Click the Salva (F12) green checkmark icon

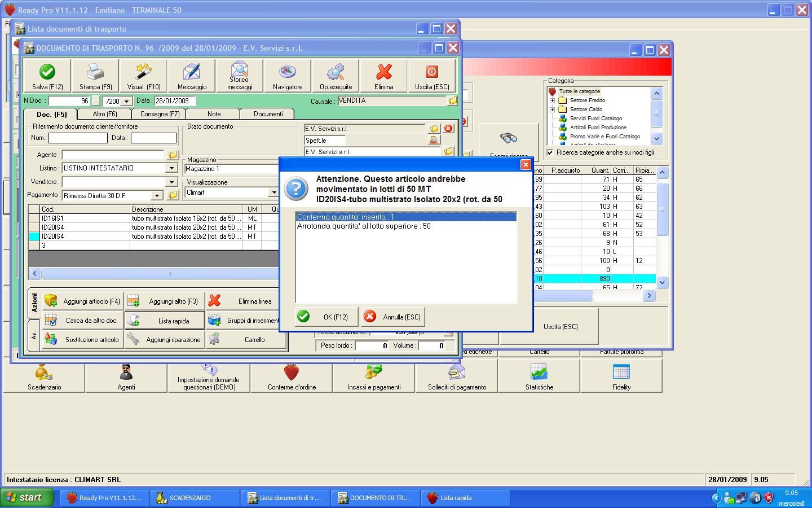pyautogui.click(x=47, y=72)
